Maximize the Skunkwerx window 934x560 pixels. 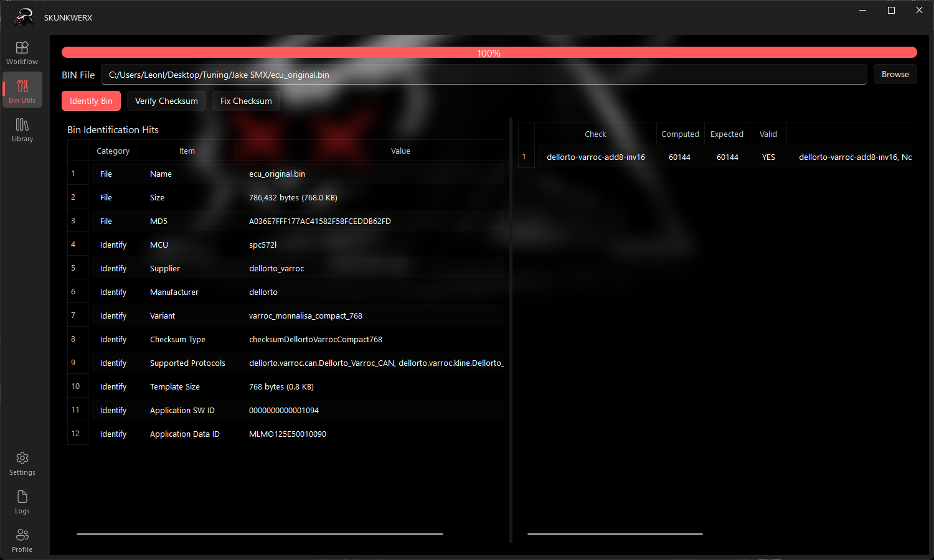(x=891, y=10)
